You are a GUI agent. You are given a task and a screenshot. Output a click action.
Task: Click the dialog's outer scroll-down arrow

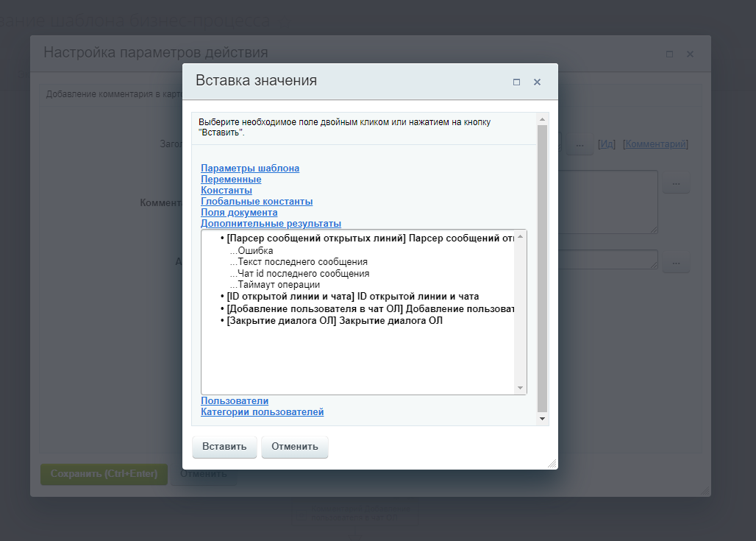[x=543, y=419]
